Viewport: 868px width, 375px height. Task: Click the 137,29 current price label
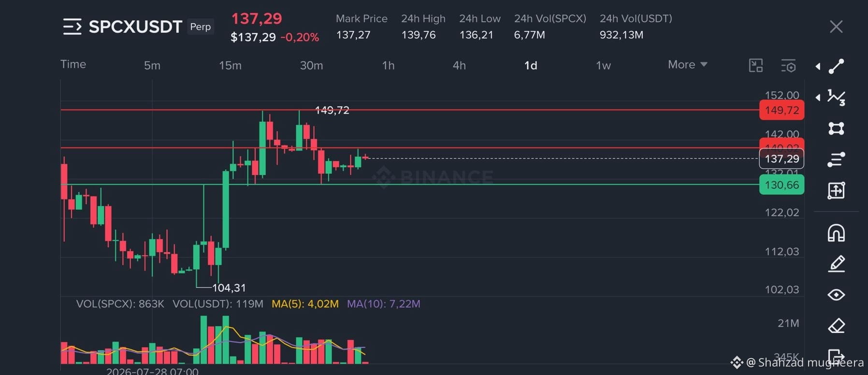point(781,159)
